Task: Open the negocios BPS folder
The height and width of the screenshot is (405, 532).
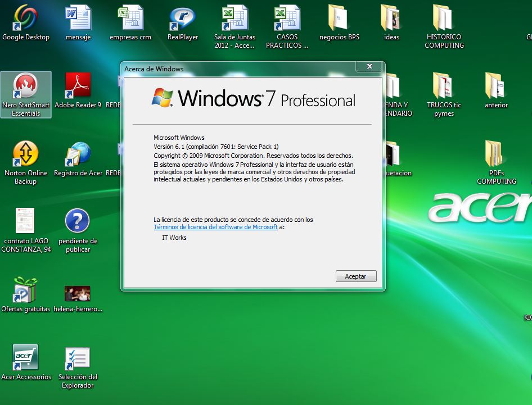Action: pos(339,20)
